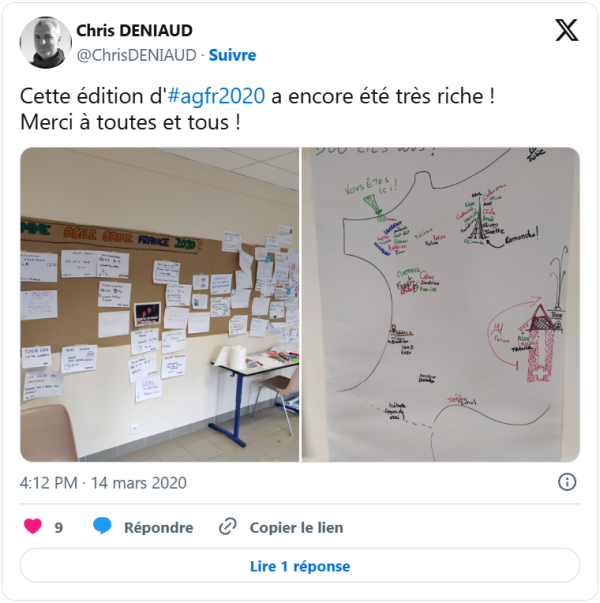Click the tweet text body
The height and width of the screenshot is (603, 600).
[257, 109]
